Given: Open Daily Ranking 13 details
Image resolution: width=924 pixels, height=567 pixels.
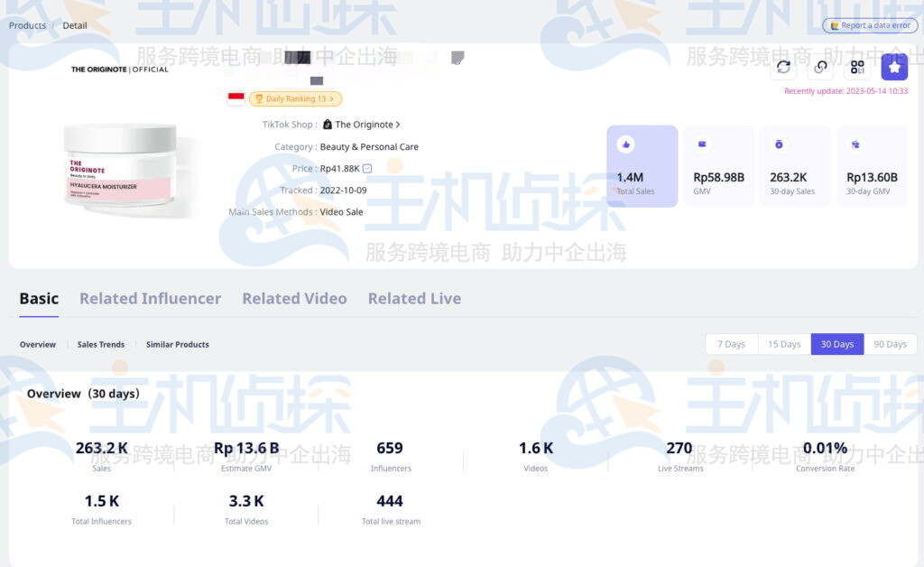Looking at the screenshot, I should tap(296, 99).
